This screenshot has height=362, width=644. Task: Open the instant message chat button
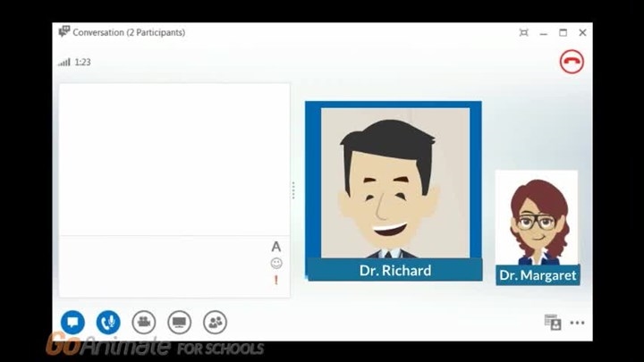pos(72,322)
